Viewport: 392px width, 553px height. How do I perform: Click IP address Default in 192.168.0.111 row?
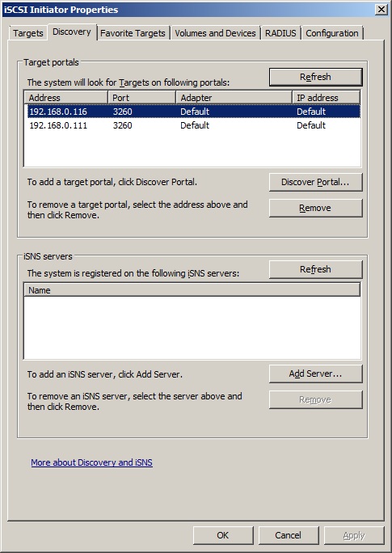click(311, 125)
